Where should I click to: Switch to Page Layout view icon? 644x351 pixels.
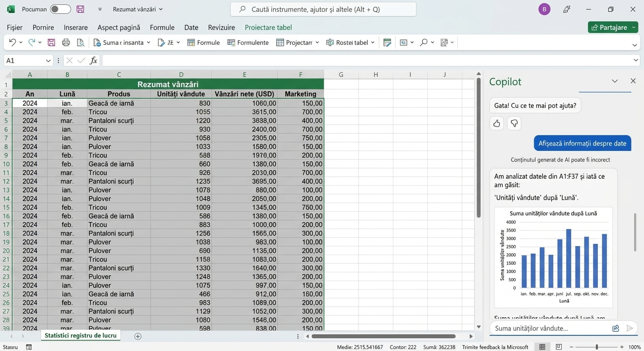558,347
